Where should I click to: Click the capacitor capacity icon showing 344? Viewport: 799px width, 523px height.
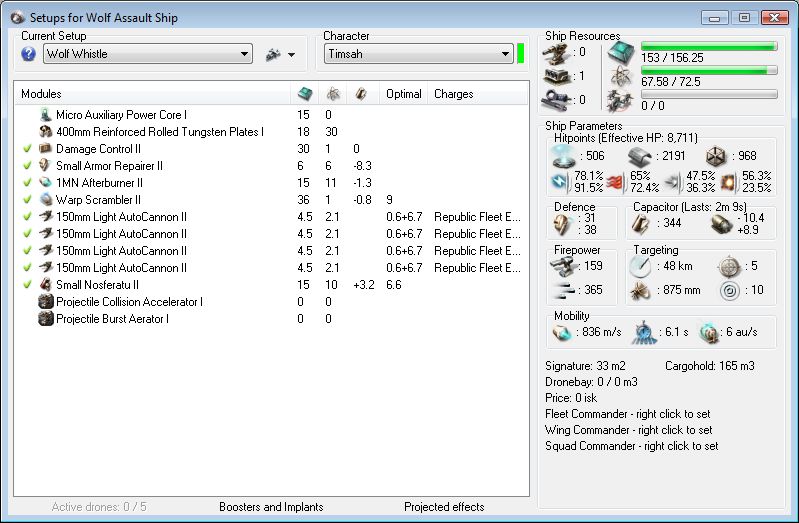coord(641,224)
